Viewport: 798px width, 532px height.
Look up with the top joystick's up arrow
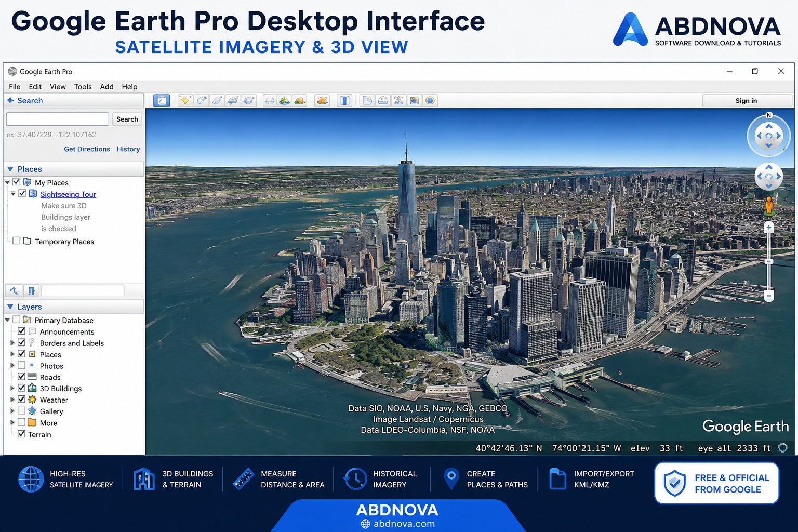pyautogui.click(x=769, y=126)
